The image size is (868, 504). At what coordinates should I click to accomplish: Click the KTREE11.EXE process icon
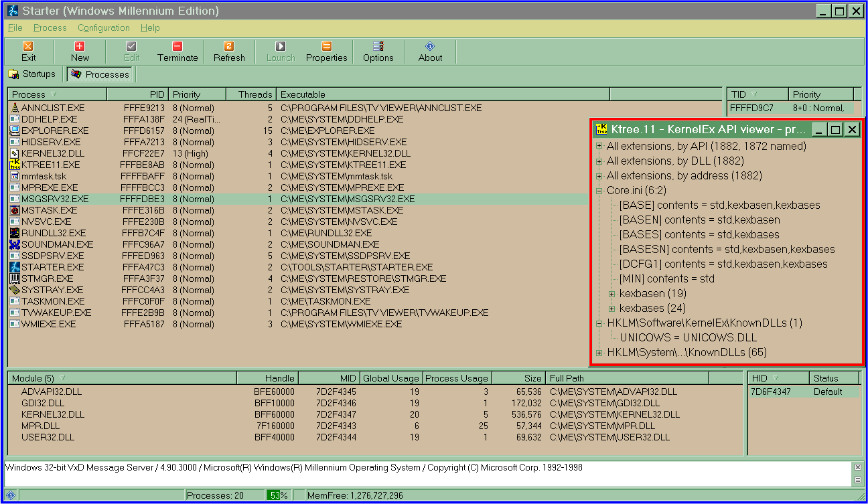pyautogui.click(x=15, y=165)
